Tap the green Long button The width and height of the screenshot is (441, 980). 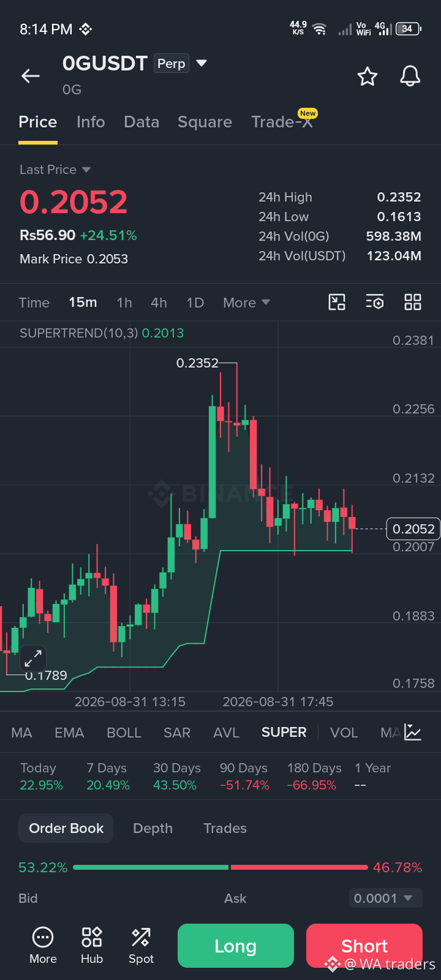[x=236, y=946]
